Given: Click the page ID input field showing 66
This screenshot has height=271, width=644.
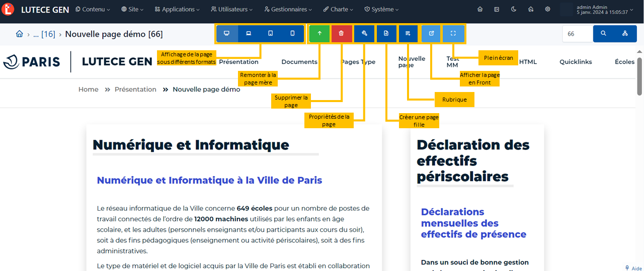Looking at the screenshot, I should (577, 34).
